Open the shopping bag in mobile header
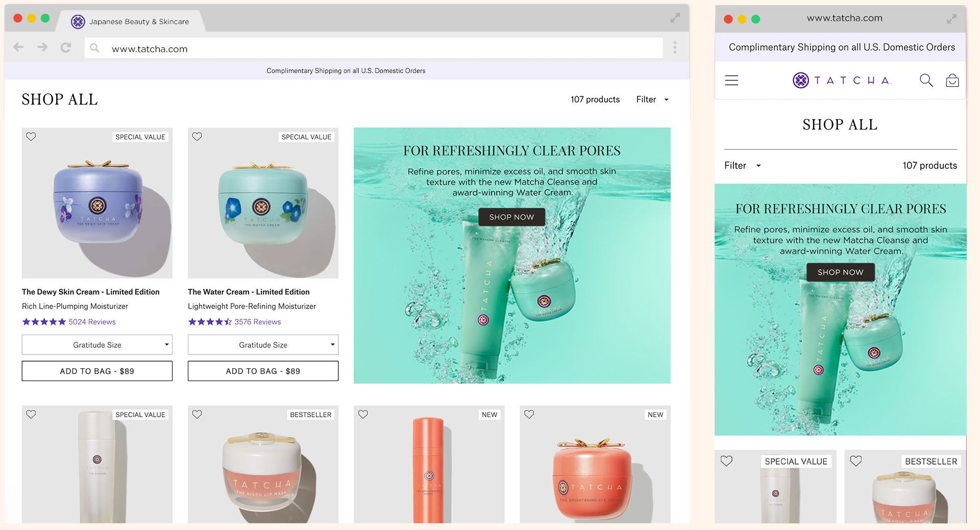980x530 pixels. click(x=952, y=80)
